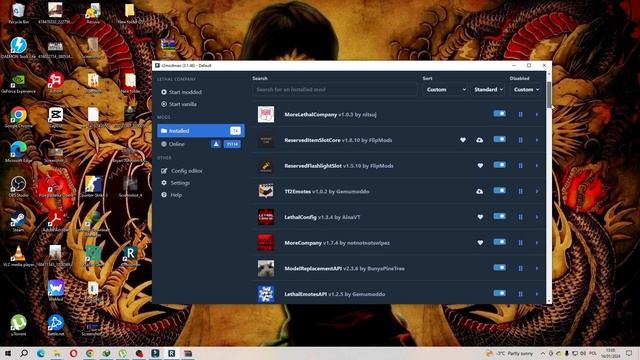Open the Settings page
Image resolution: width=640 pixels, height=360 pixels.
pyautogui.click(x=176, y=183)
